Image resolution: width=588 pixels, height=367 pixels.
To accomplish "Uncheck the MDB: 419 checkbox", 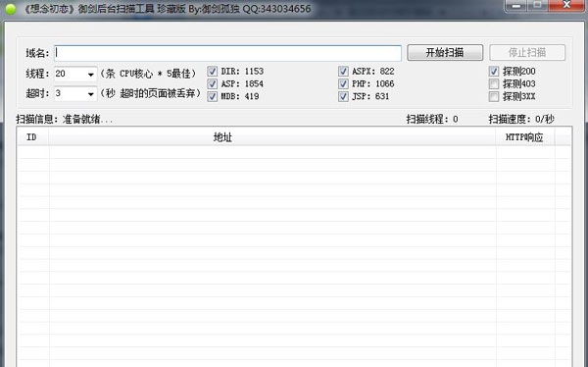I will (213, 96).
